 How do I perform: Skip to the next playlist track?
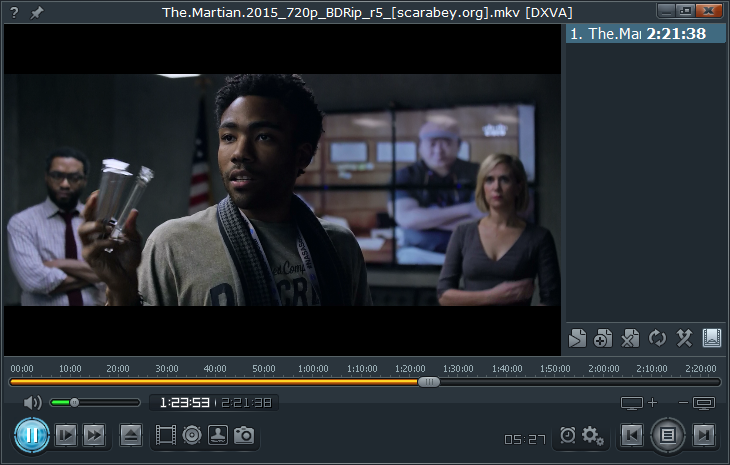coord(704,435)
